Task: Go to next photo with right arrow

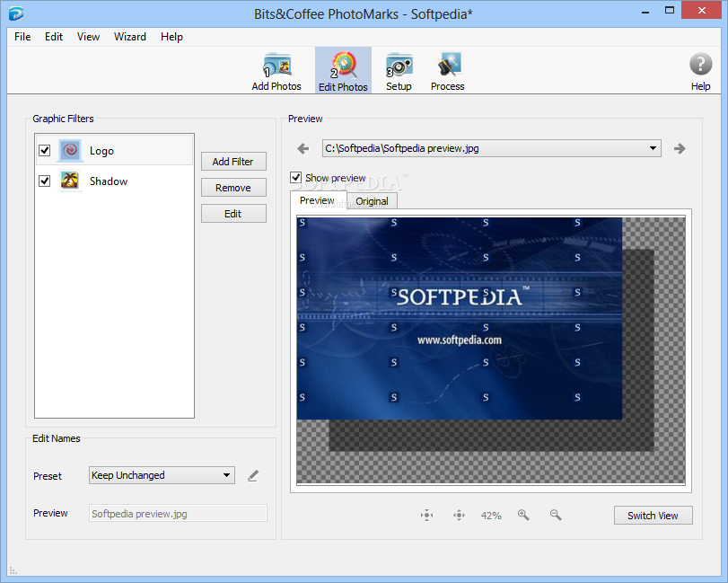Action: [x=680, y=148]
